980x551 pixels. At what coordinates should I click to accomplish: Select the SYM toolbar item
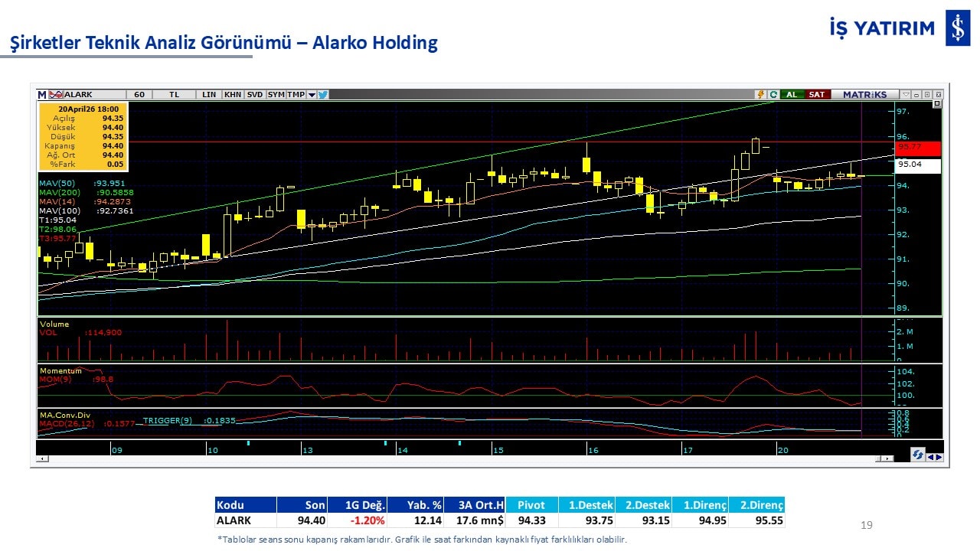click(x=276, y=95)
